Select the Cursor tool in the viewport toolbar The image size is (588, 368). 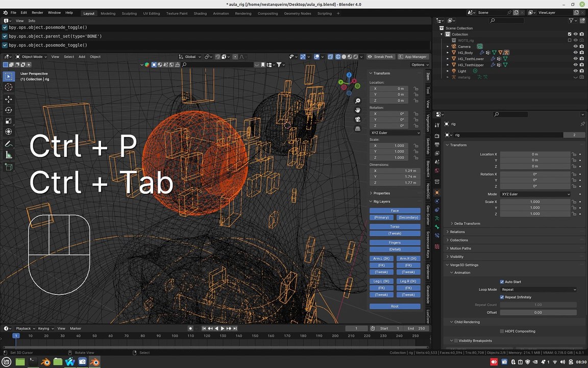pyautogui.click(x=9, y=87)
